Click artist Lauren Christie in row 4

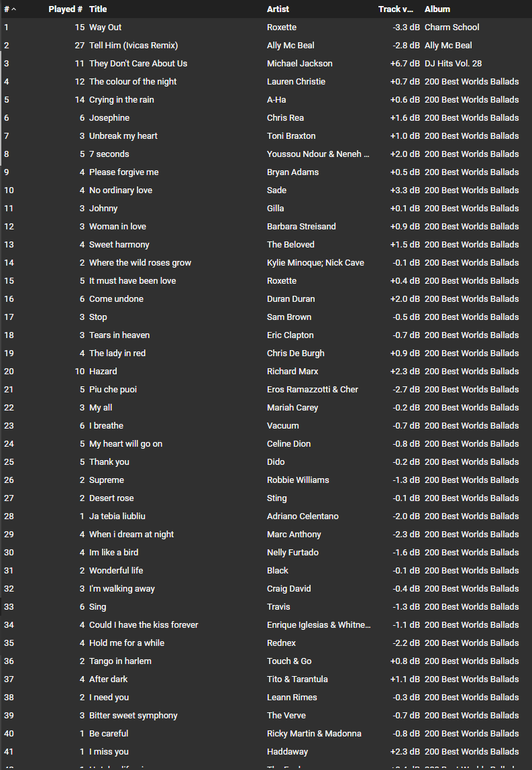pos(296,82)
